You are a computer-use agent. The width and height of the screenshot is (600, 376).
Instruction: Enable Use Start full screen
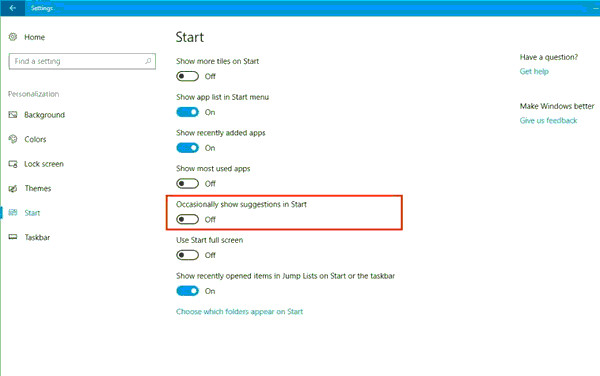[x=188, y=255]
